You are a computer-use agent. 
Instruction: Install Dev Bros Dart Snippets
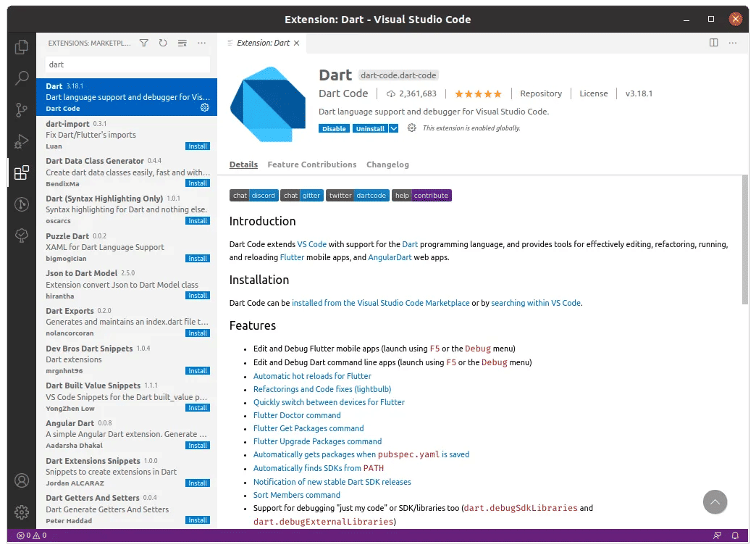[x=198, y=371]
